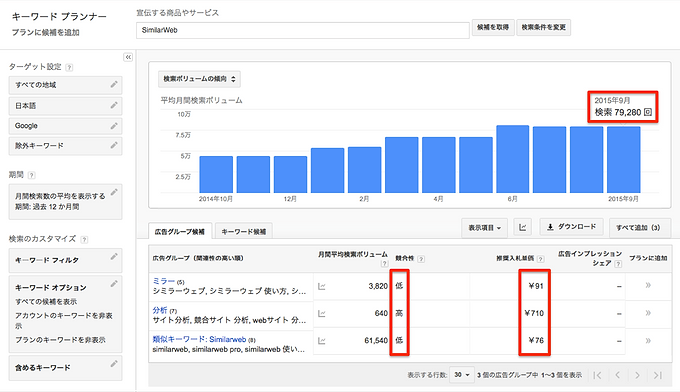Open the 検索ボリュームの傾向 dropdown

pos(199,79)
